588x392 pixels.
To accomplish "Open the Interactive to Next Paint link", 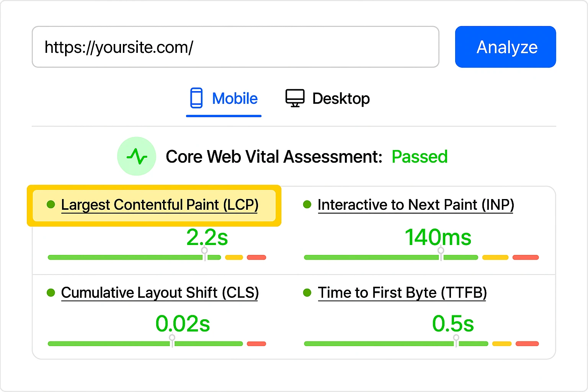I will coord(416,205).
